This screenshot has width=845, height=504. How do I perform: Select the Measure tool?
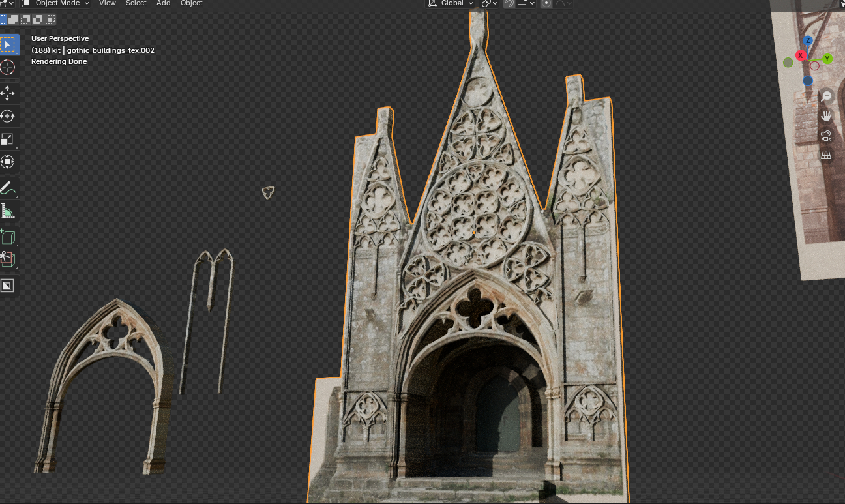tap(8, 211)
